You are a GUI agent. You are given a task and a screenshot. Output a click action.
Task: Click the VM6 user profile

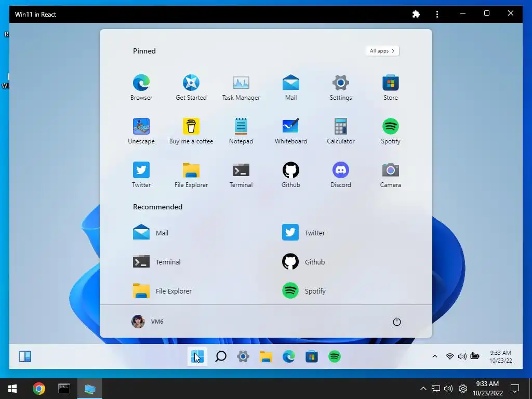(147, 321)
